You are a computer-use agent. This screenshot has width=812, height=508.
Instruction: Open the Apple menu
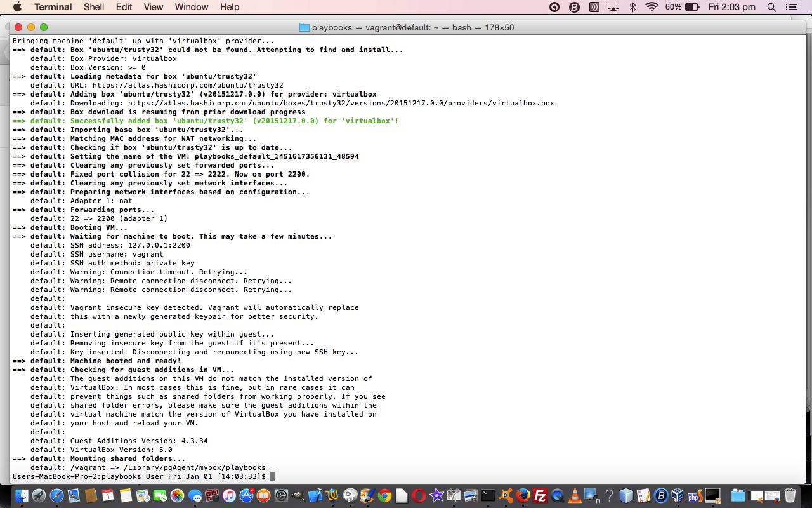point(17,7)
